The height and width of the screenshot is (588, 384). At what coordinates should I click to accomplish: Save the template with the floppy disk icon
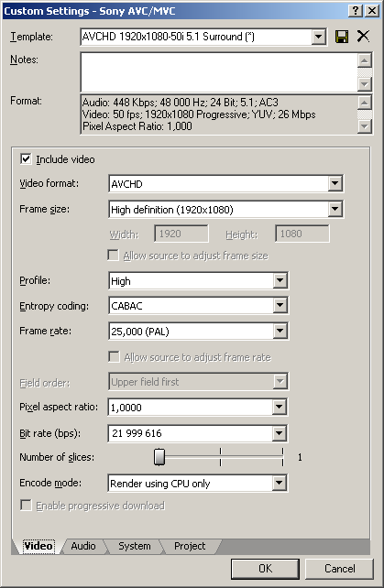tap(342, 37)
